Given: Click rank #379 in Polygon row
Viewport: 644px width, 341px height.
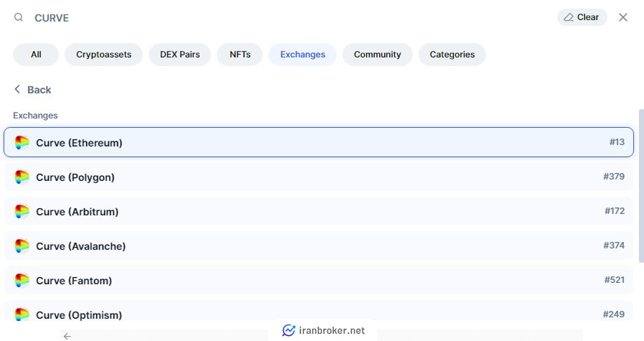Looking at the screenshot, I should [x=614, y=177].
